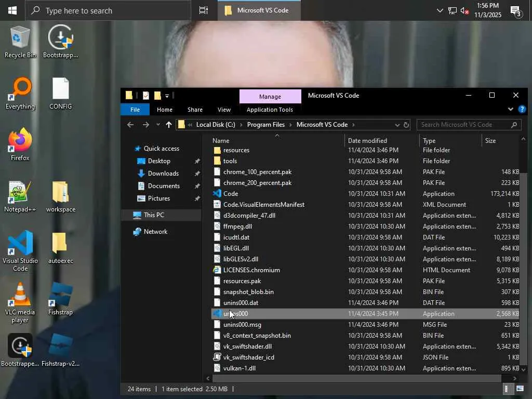Expand the chevron after Local Disk (C:) in the path
532x399 pixels.
point(241,125)
